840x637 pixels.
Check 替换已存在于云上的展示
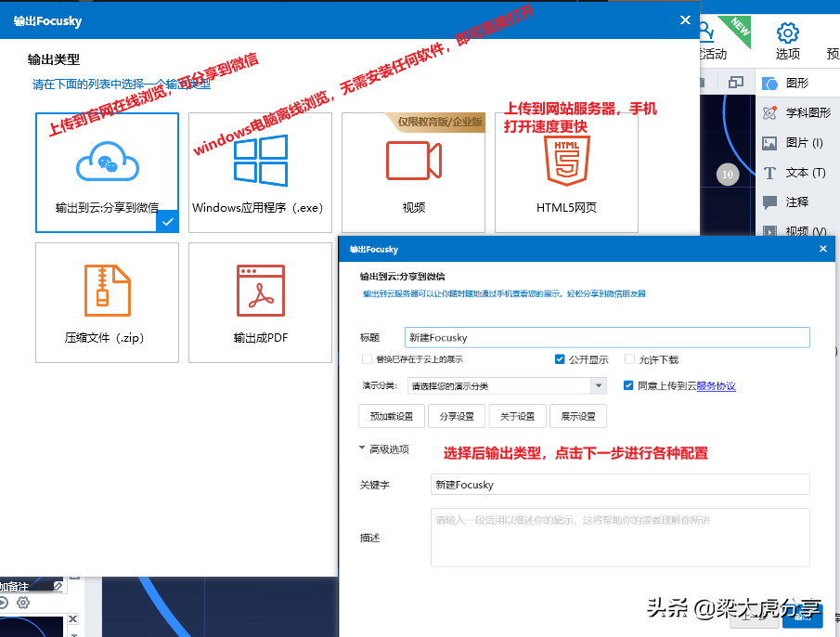(368, 359)
